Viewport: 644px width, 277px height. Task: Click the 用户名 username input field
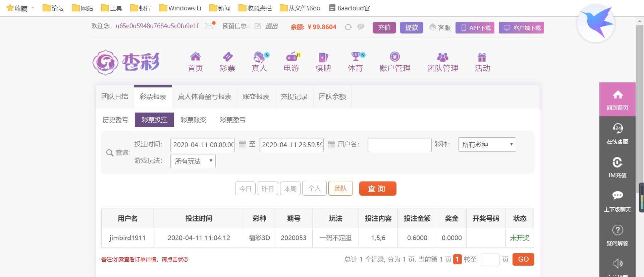pyautogui.click(x=399, y=145)
